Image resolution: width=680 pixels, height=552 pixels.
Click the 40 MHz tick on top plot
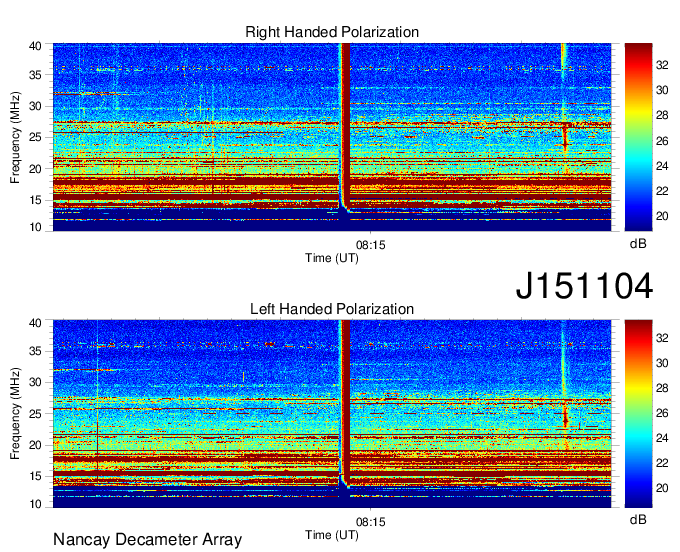(35, 46)
